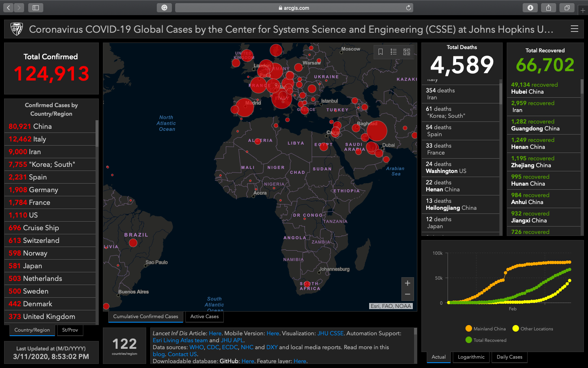Toggle the Mainland China legend series
588x368 pixels.
(486, 329)
